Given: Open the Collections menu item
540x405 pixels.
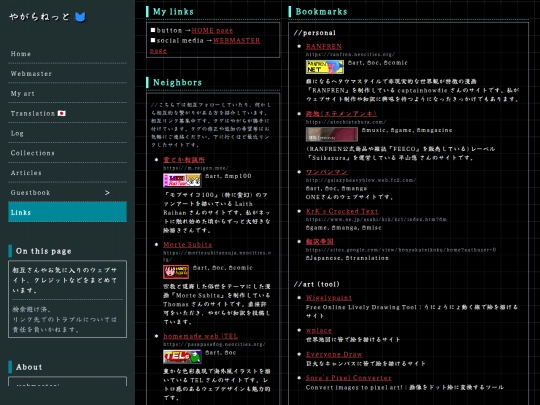Looking at the screenshot, I should click(x=68, y=153).
